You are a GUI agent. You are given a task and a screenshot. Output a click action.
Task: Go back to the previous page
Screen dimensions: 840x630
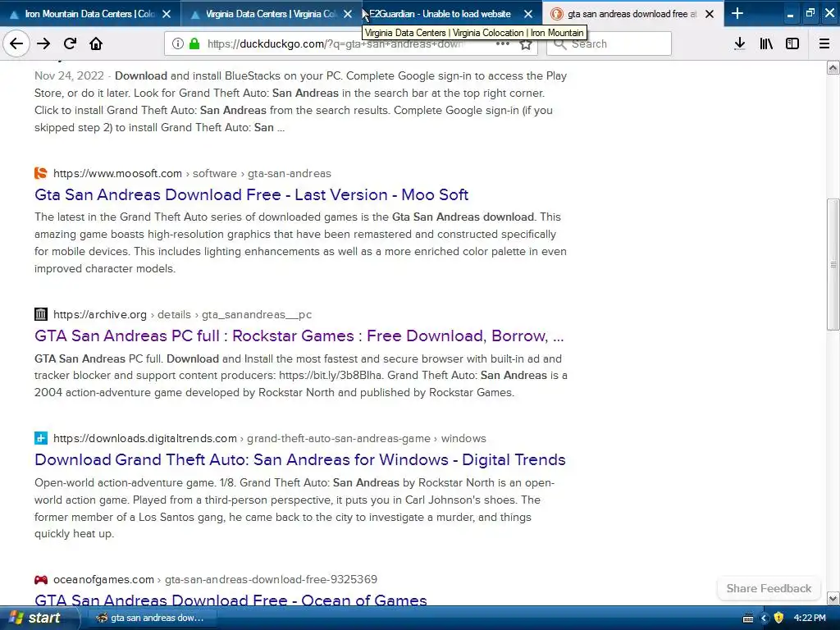(x=16, y=43)
